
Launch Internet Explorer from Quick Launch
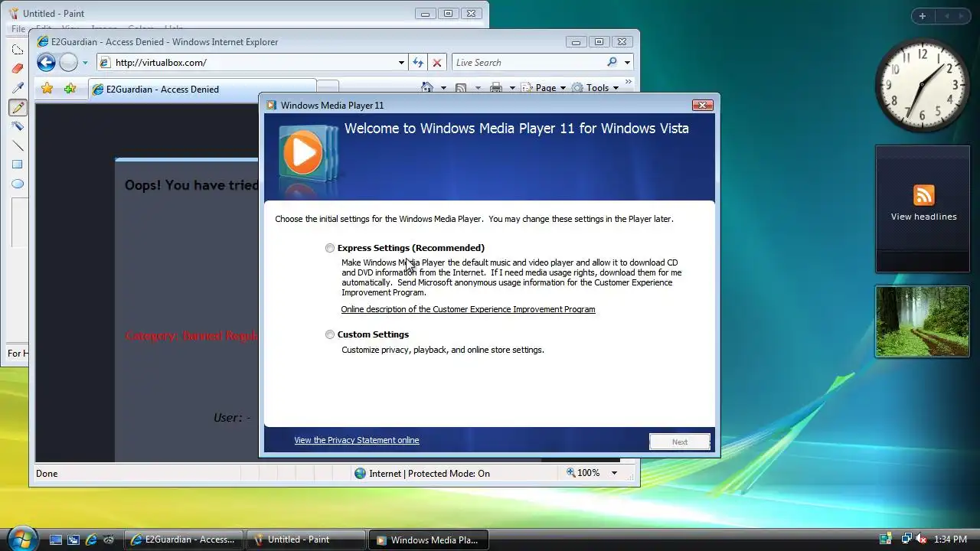[91, 540]
